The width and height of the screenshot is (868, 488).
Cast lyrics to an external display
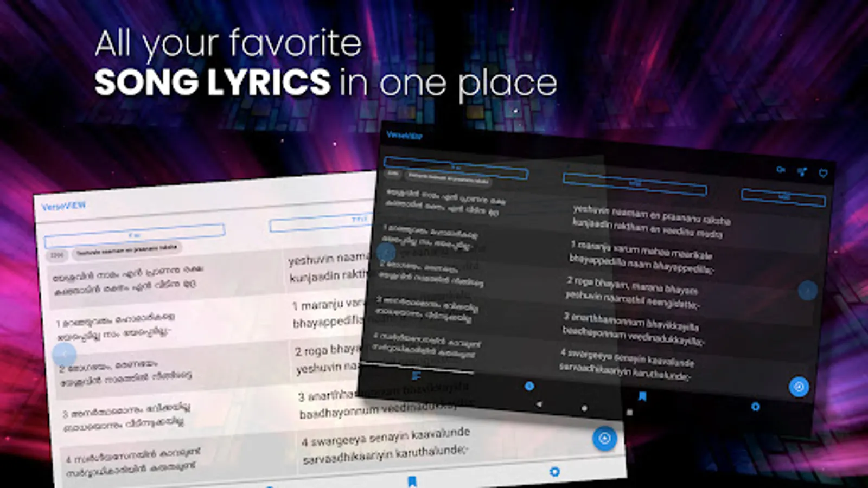pyautogui.click(x=780, y=170)
